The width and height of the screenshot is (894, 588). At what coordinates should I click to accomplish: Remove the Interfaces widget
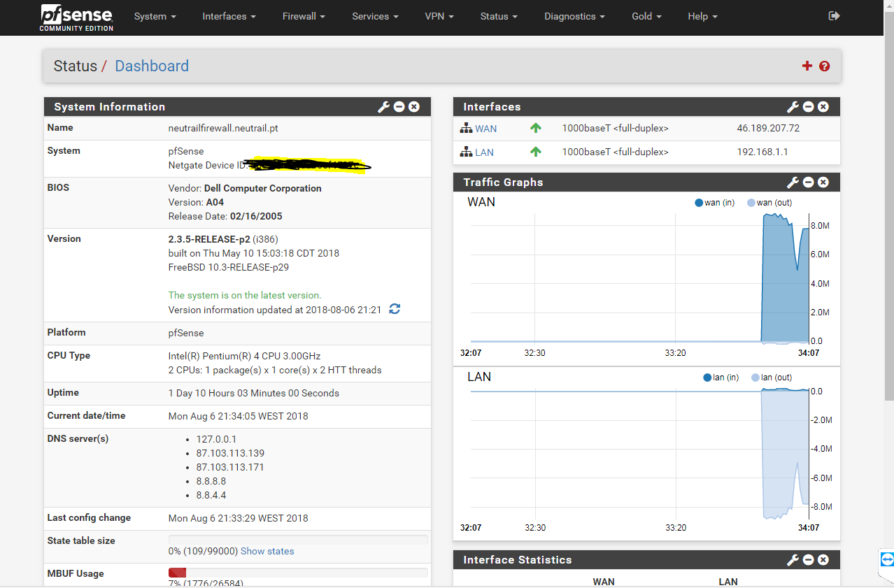pos(823,107)
